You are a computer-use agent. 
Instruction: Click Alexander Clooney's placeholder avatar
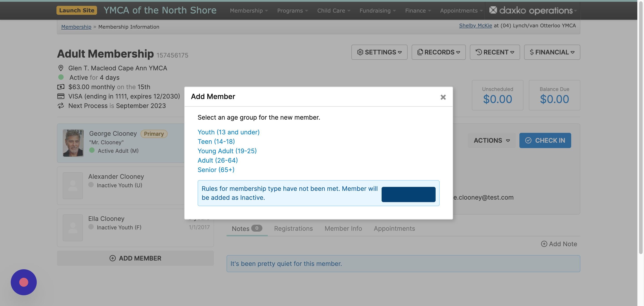tap(73, 185)
